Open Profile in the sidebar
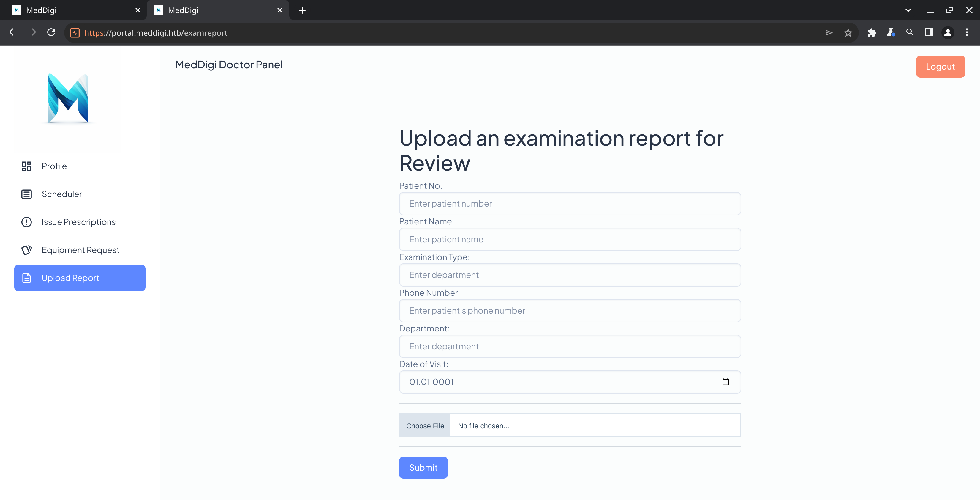This screenshot has height=500, width=980. click(x=80, y=166)
